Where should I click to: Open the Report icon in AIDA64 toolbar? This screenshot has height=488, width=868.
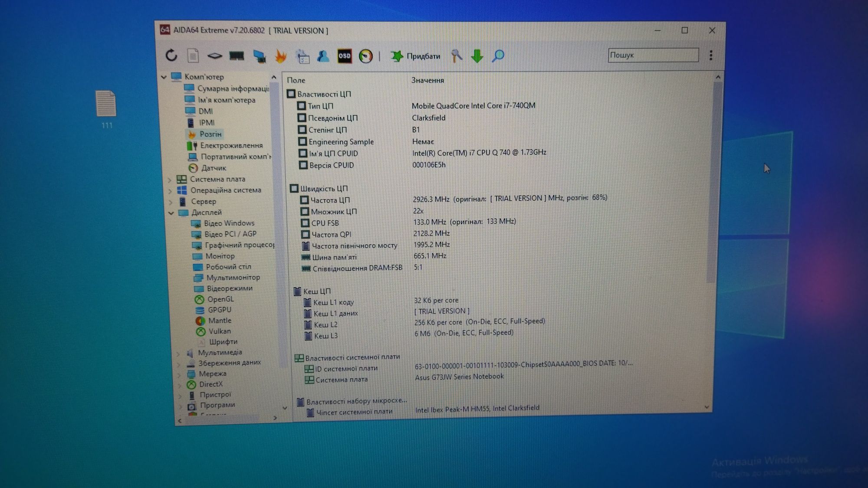tap(192, 56)
